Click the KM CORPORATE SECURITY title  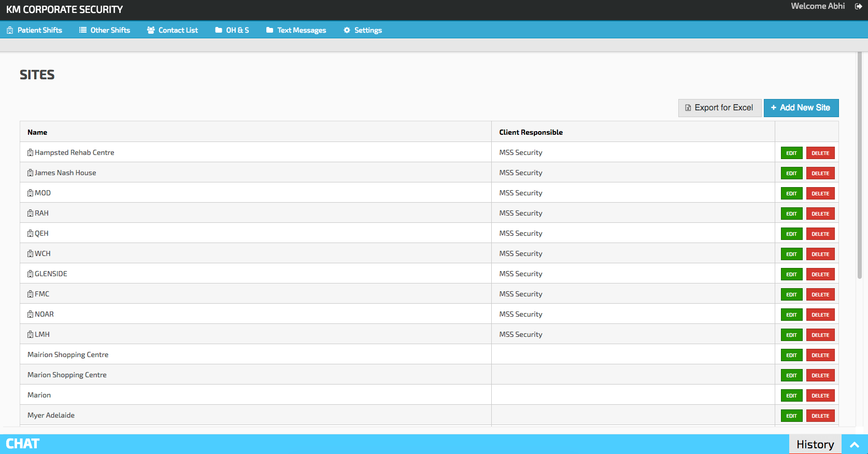pyautogui.click(x=64, y=9)
